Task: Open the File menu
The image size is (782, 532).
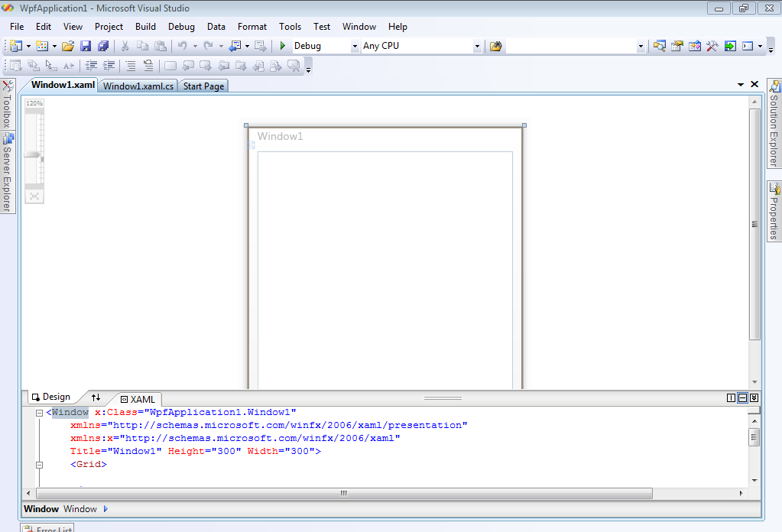Action: [x=17, y=27]
